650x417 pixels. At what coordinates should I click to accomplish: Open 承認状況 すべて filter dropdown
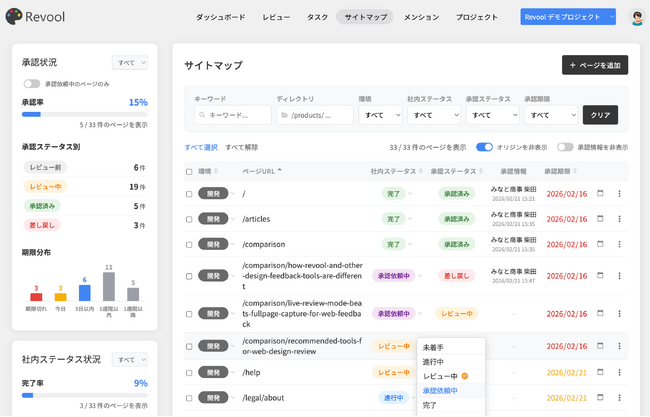(x=130, y=63)
